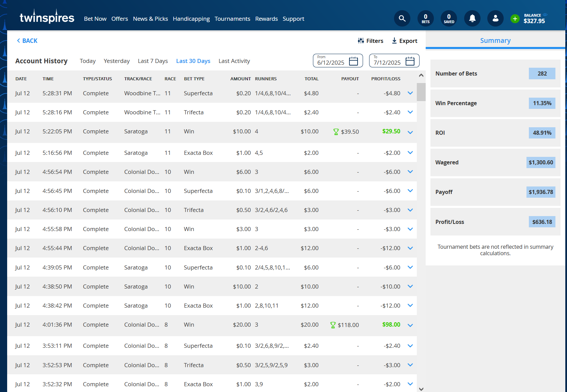The height and width of the screenshot is (392, 567).
Task: Click the Profit/Loss value $636.18
Action: (542, 222)
